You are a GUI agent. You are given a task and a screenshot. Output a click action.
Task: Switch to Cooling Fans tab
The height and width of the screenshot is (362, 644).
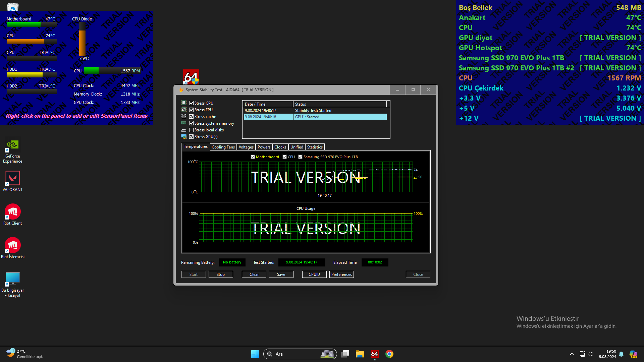point(223,147)
